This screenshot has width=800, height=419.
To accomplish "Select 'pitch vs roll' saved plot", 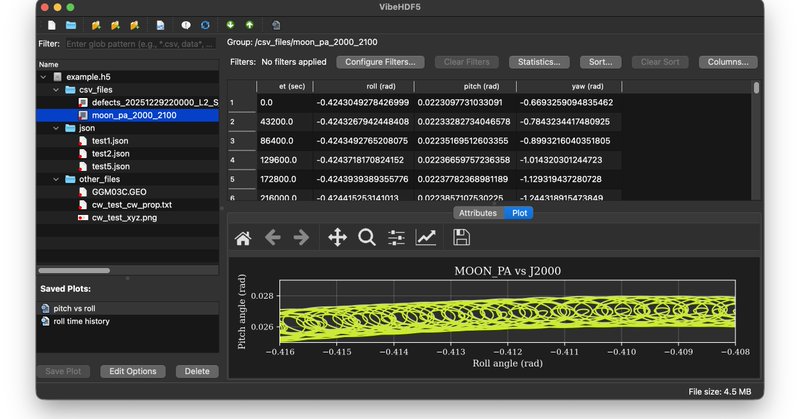I will pyautogui.click(x=129, y=308).
